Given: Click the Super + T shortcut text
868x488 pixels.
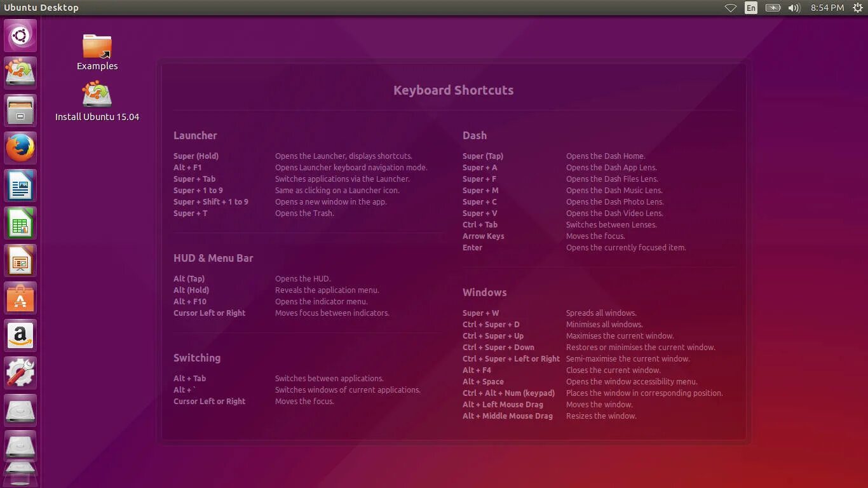Looking at the screenshot, I should (191, 213).
